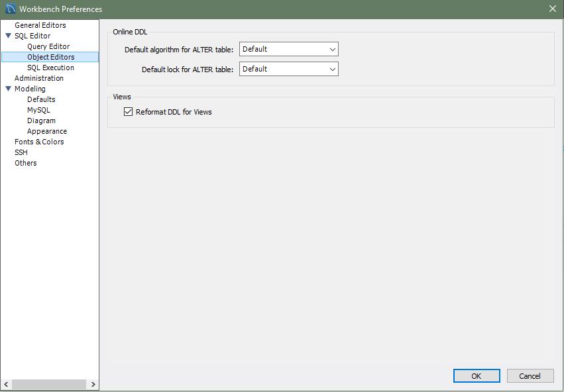Open the Query Editor preferences page

tap(48, 46)
